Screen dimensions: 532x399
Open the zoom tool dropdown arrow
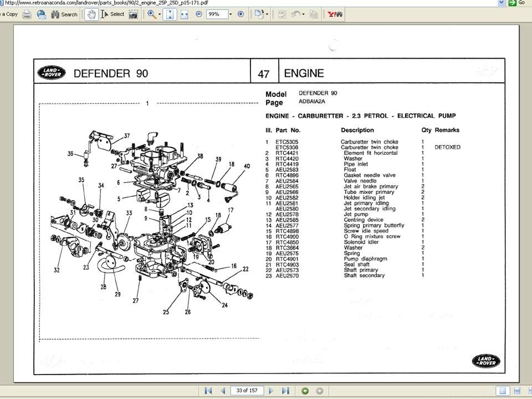pos(160,14)
